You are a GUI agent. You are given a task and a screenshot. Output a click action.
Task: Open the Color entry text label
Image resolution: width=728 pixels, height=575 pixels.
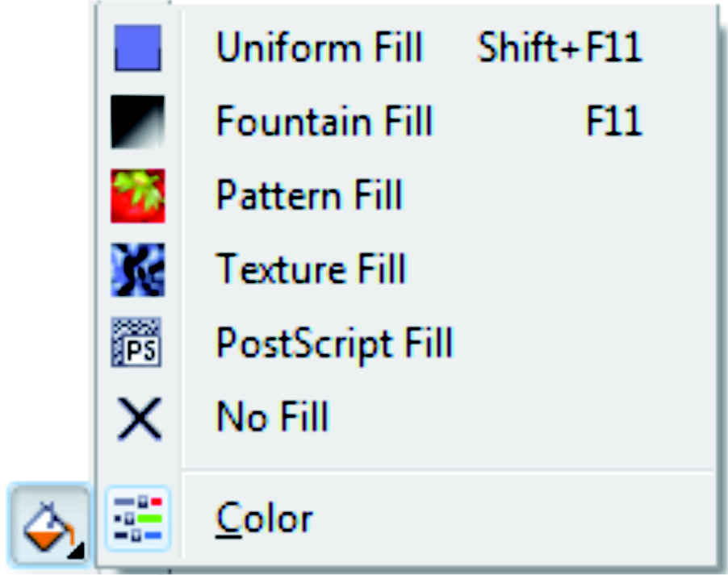click(264, 518)
